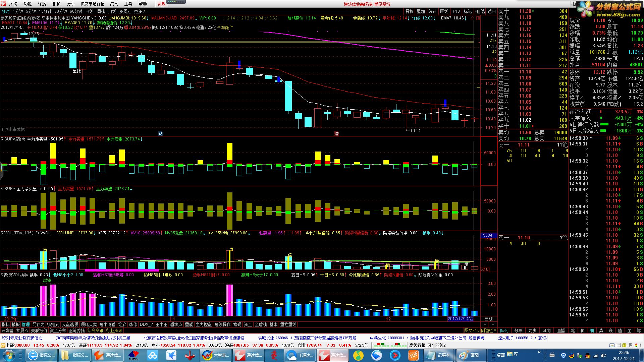Click 画线 drawing button
Image resolution: width=644 pixels, height=362 pixels.
pyautogui.click(x=444, y=11)
